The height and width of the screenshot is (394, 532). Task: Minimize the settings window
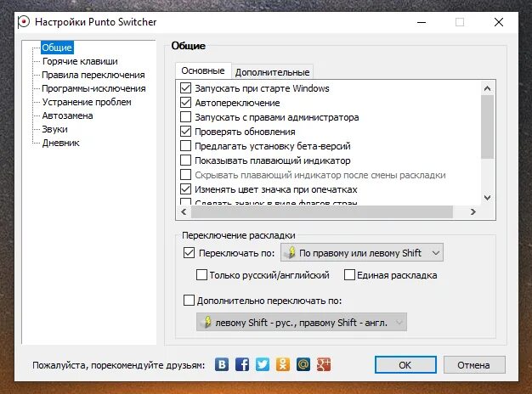422,22
